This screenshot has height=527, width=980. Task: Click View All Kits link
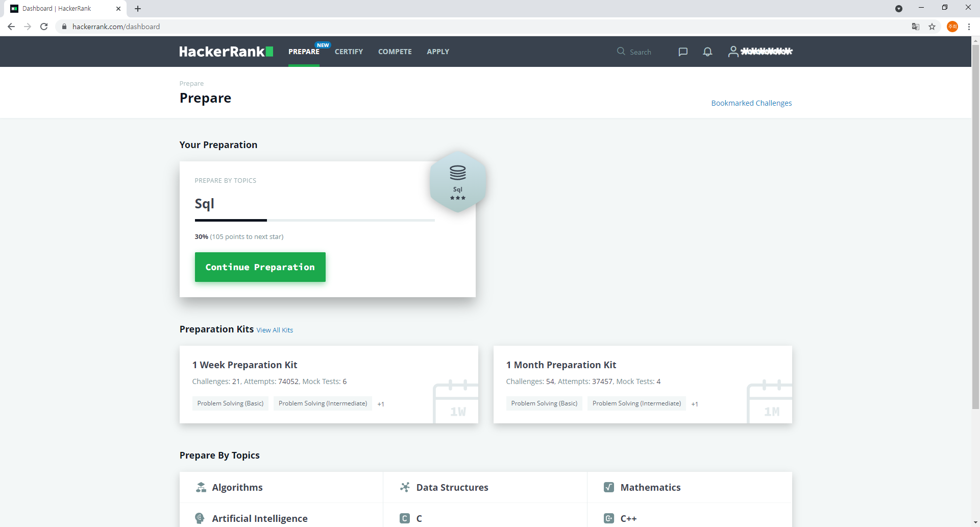tap(275, 330)
